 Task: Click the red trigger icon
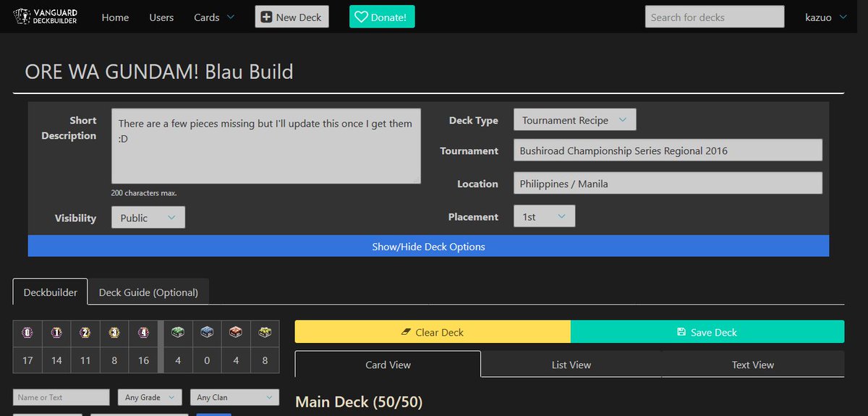(236, 333)
